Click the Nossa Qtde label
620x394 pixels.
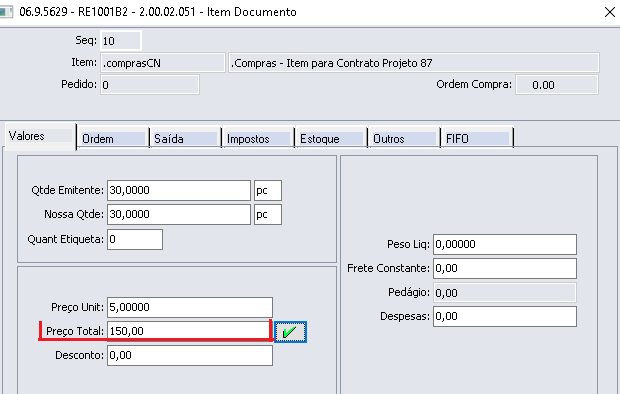[x=74, y=214]
